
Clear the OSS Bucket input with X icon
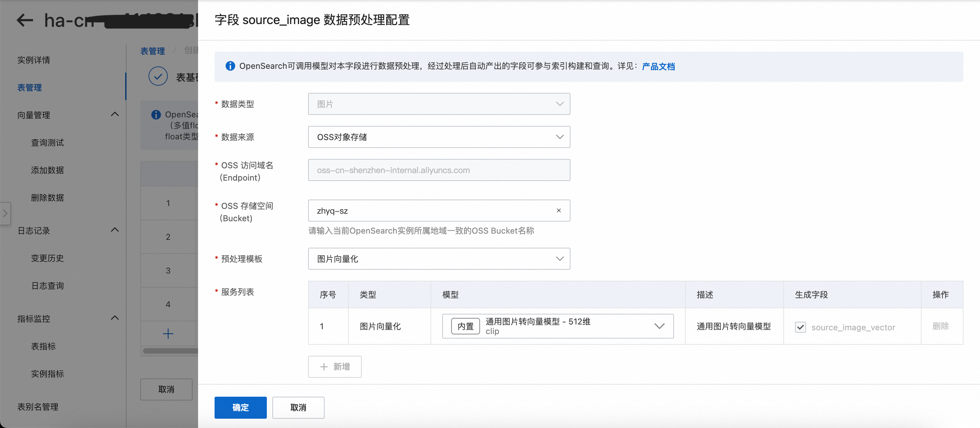point(558,211)
